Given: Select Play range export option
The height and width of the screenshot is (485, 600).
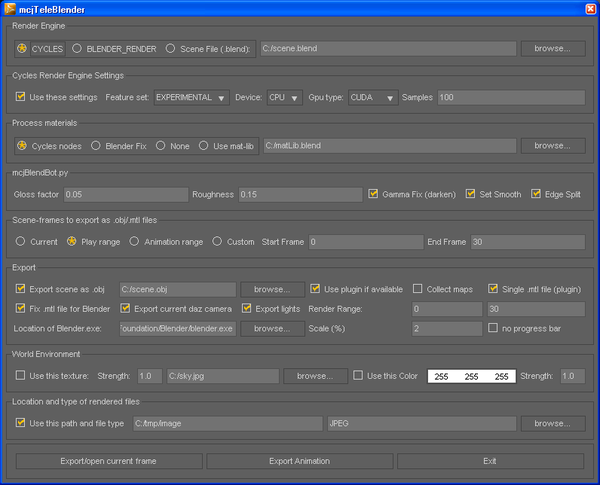Looking at the screenshot, I should click(x=72, y=241).
